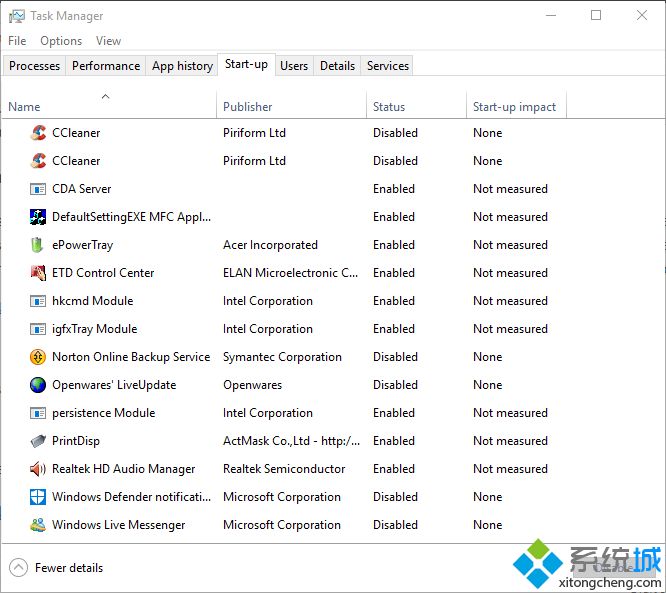Select DefaultSettingEXE MFC Appl... name
Viewport: 666px width, 593px height.
pos(131,217)
